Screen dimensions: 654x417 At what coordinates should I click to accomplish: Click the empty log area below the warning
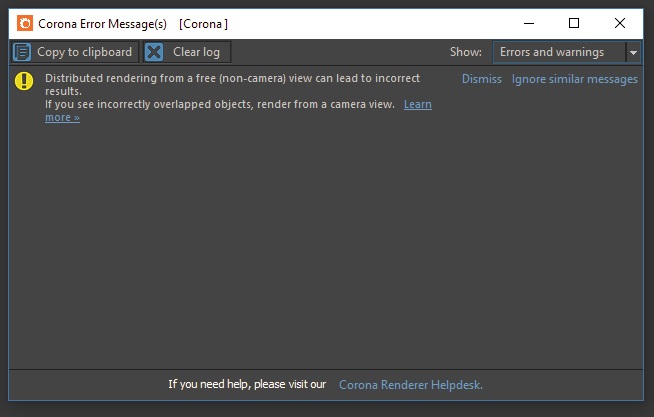(x=326, y=246)
